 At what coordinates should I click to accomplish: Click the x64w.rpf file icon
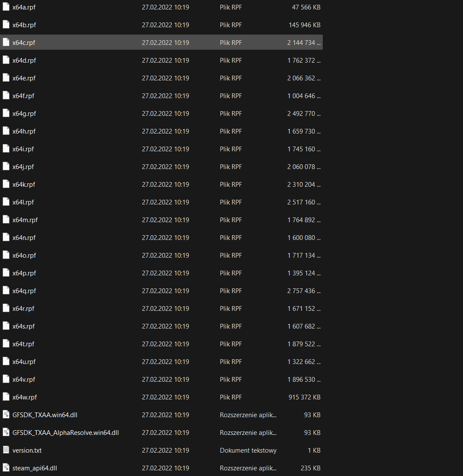pos(6,397)
